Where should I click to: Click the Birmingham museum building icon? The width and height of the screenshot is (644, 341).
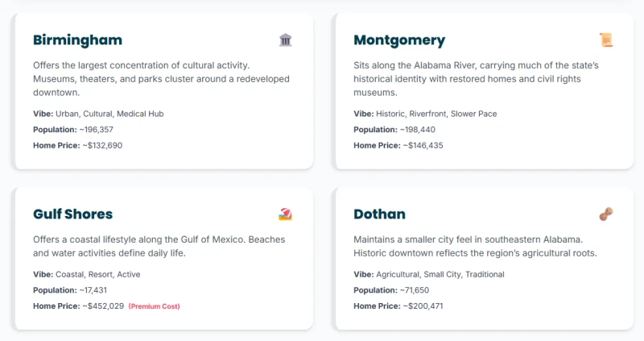pyautogui.click(x=285, y=40)
